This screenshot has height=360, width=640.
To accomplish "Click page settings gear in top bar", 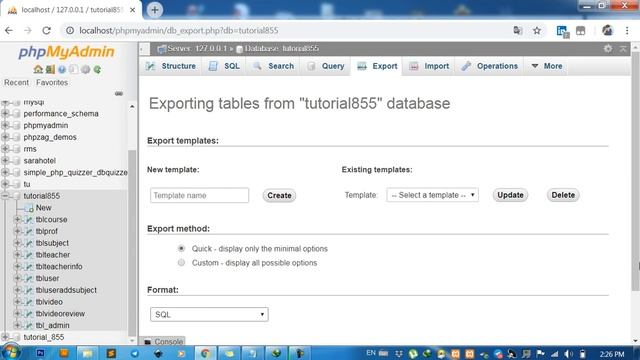I will click(x=608, y=49).
